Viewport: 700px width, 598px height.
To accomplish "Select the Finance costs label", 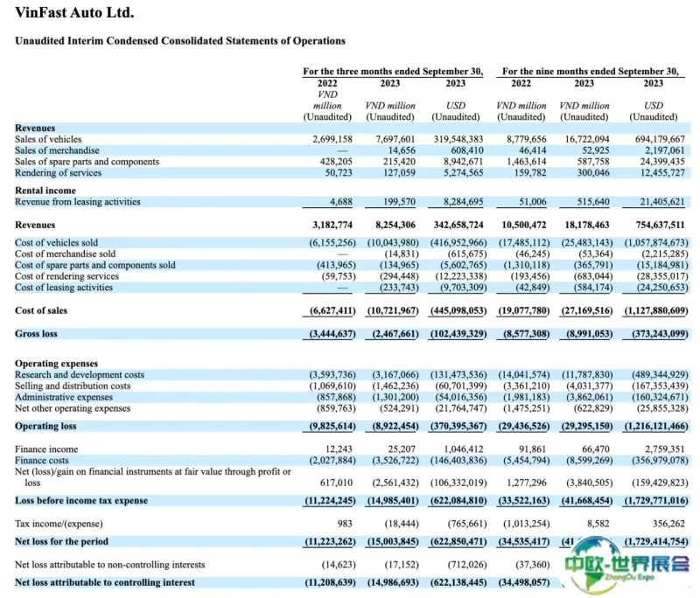I will click(x=41, y=460).
